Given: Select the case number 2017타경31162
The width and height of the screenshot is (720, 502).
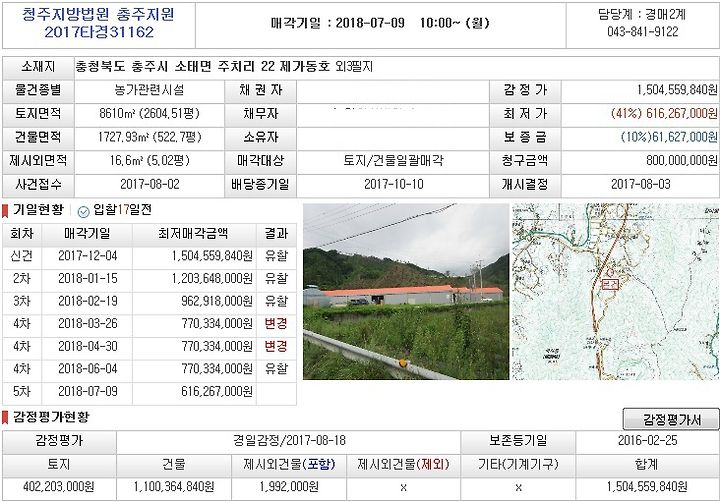Looking at the screenshot, I should (99, 32).
